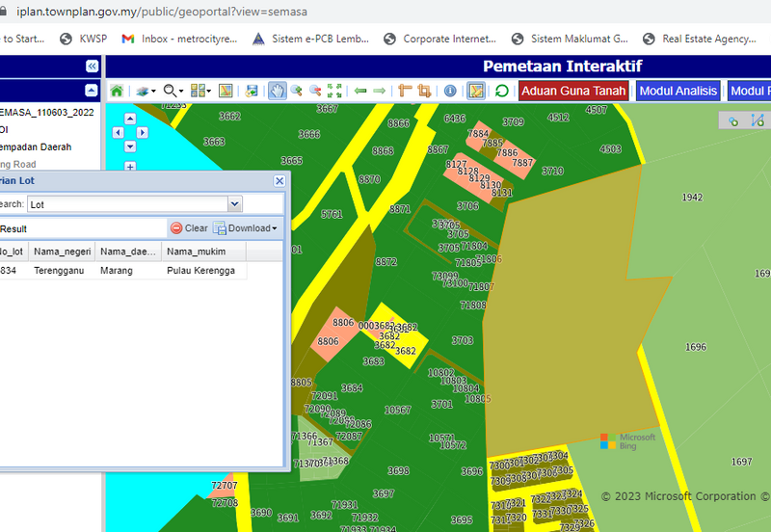Open the Gmail Inbox bookmark
This screenshot has width=771, height=532.
pyautogui.click(x=179, y=39)
